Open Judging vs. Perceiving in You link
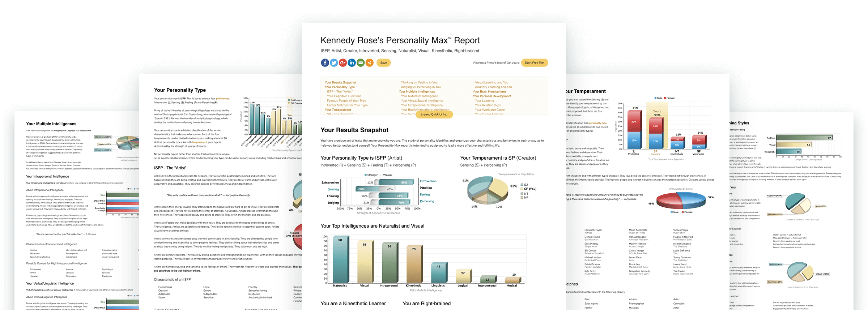The image size is (868, 310). (421, 87)
